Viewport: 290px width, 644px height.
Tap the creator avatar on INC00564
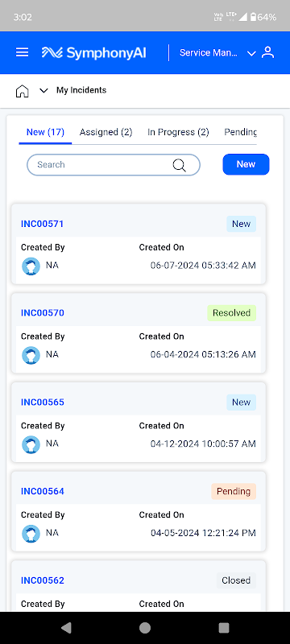(x=31, y=534)
